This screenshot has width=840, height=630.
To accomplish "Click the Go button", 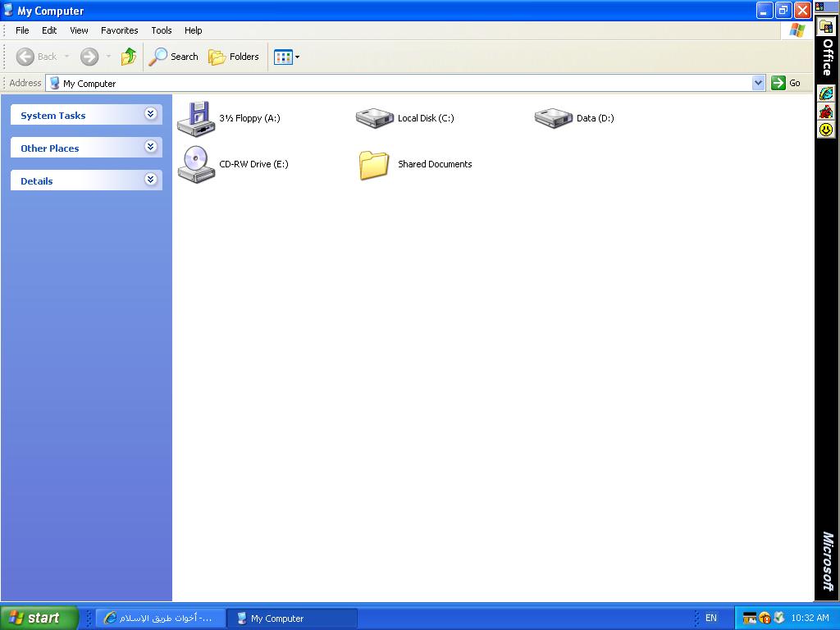I will [x=786, y=83].
